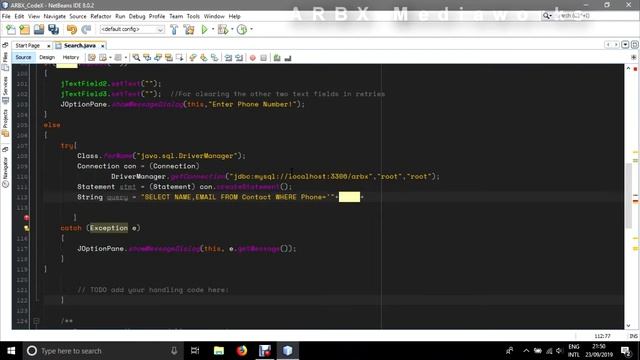Open the Debug menu
The image size is (640, 360).
pyautogui.click(x=137, y=16)
